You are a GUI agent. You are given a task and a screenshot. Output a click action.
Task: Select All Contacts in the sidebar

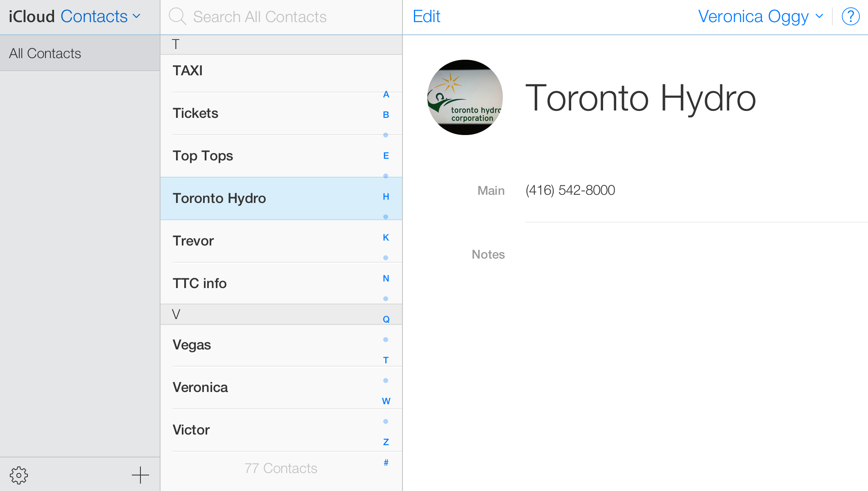[45, 53]
